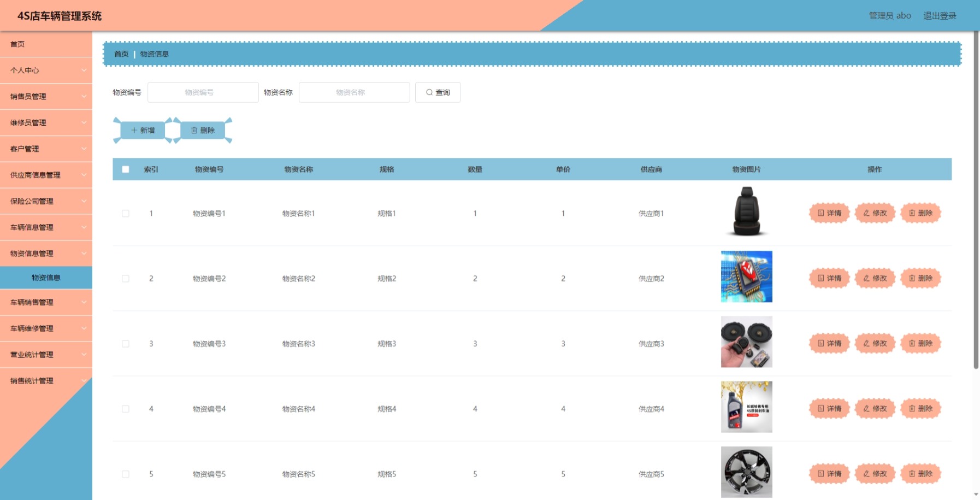This screenshot has height=500, width=980.
Task: Click the cell 规格2
Action: [387, 279]
